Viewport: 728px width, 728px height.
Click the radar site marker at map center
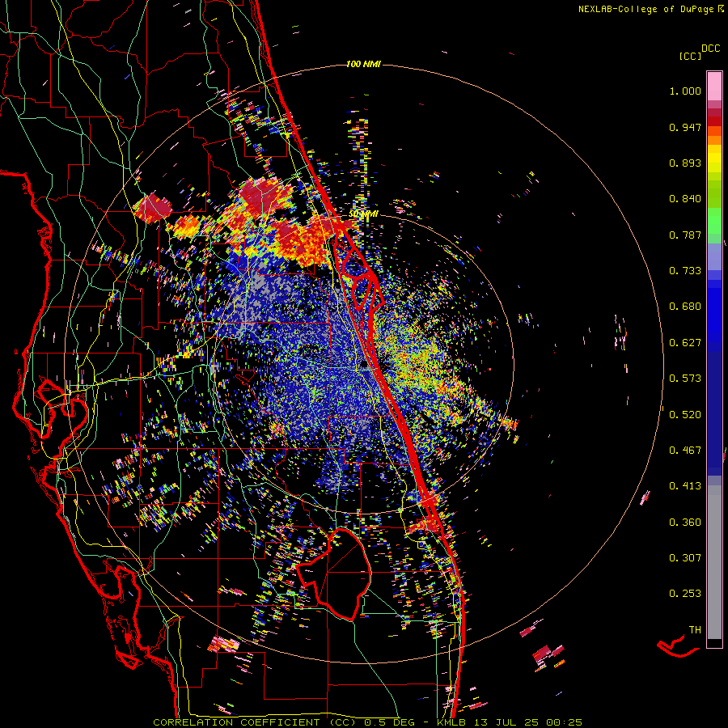[x=363, y=365]
